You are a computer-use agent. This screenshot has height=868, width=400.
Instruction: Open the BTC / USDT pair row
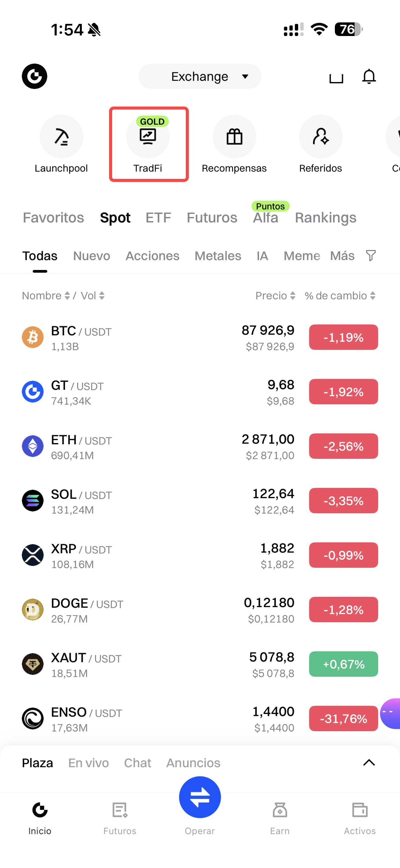click(x=135, y=337)
